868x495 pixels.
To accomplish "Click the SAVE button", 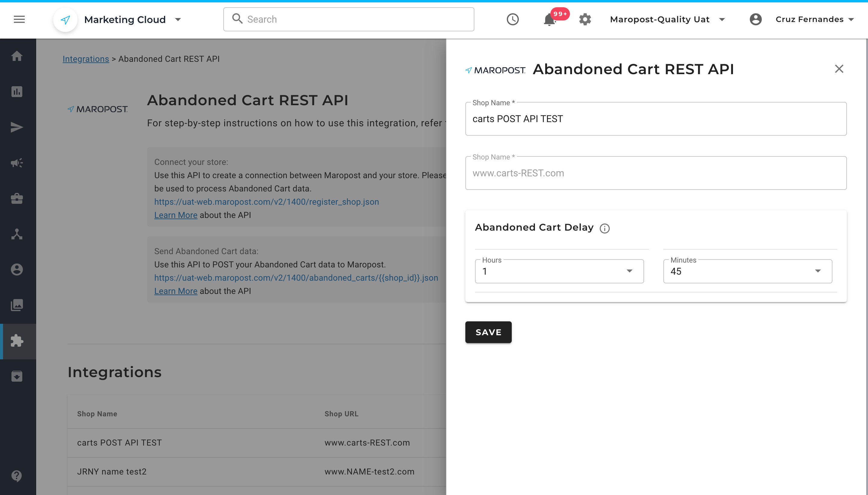I will coord(488,332).
